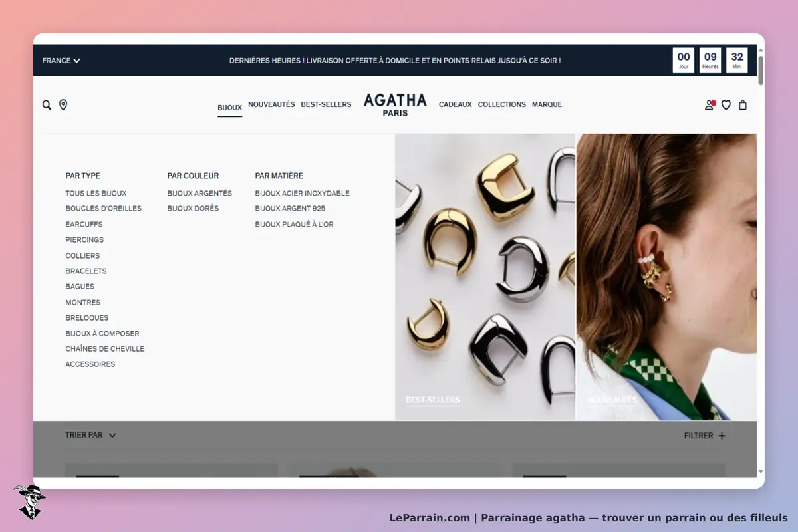
Task: Open the BEST-SELLERS nav menu item
Action: [326, 104]
